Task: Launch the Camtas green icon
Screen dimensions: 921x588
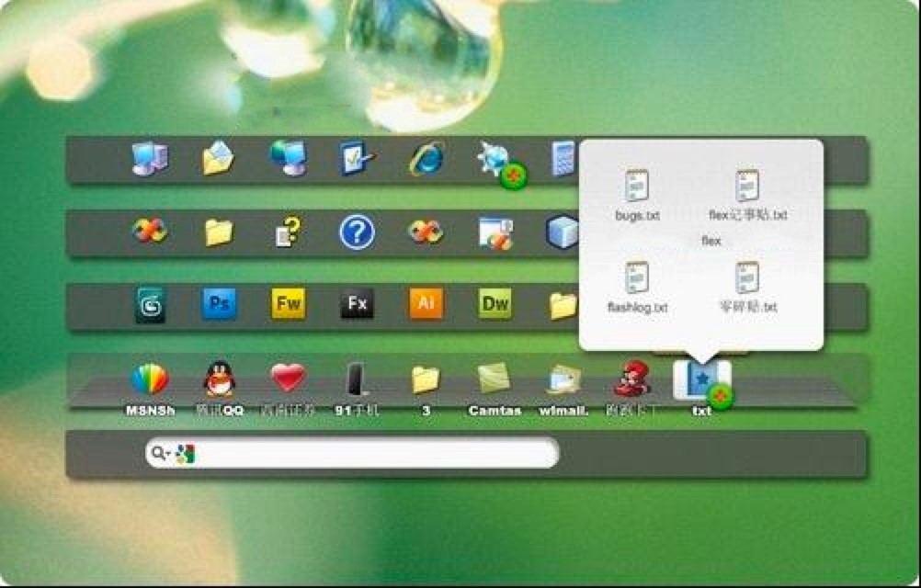Action: point(494,378)
